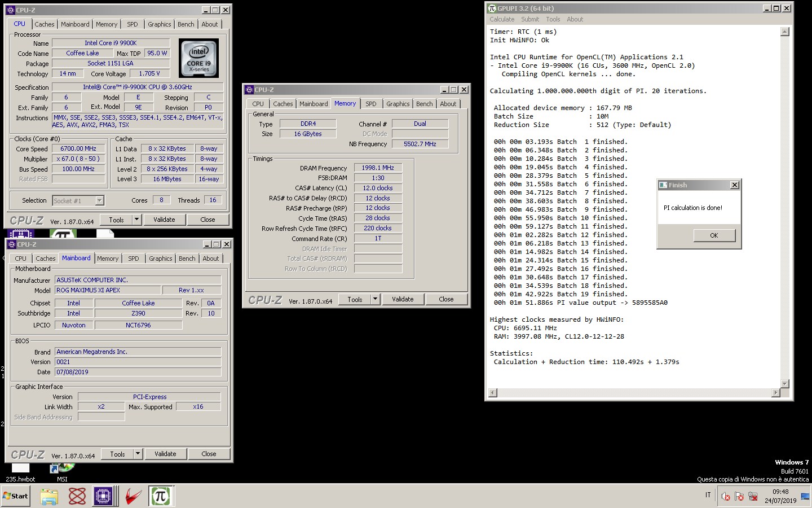Image resolution: width=812 pixels, height=508 pixels.
Task: Expand Tools dropdown arrow in CPU-Z processor window
Action: pos(136,220)
